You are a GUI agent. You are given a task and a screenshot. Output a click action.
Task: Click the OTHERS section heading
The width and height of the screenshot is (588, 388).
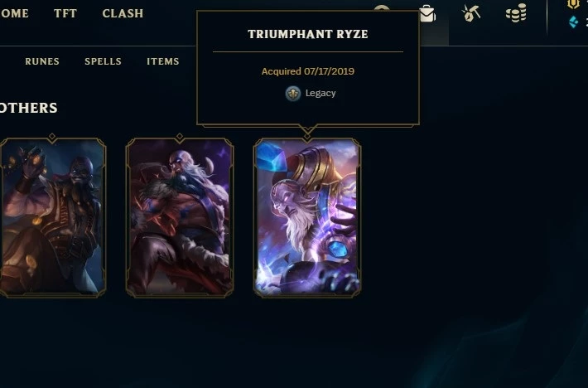tap(28, 108)
